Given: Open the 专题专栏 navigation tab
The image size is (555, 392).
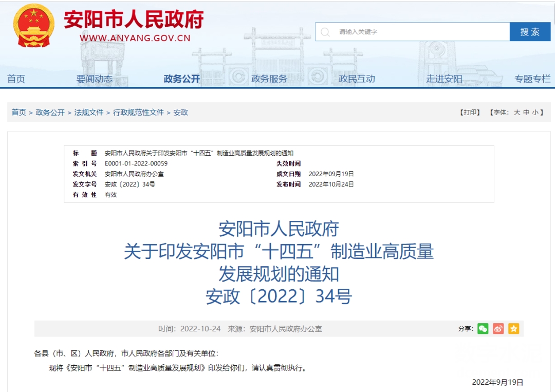Looking at the screenshot, I should point(532,79).
